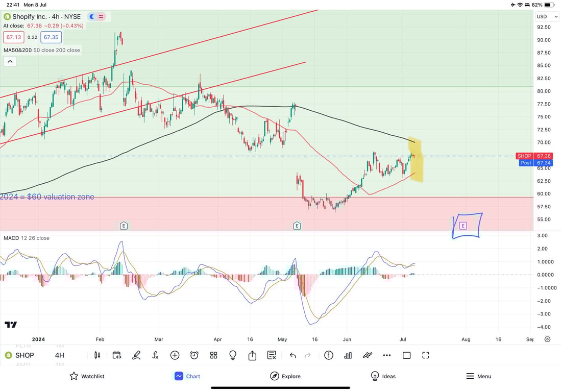Click the airplane mode status icon
Screen dimensions: 561x392
pyautogui.click(x=513, y=5)
